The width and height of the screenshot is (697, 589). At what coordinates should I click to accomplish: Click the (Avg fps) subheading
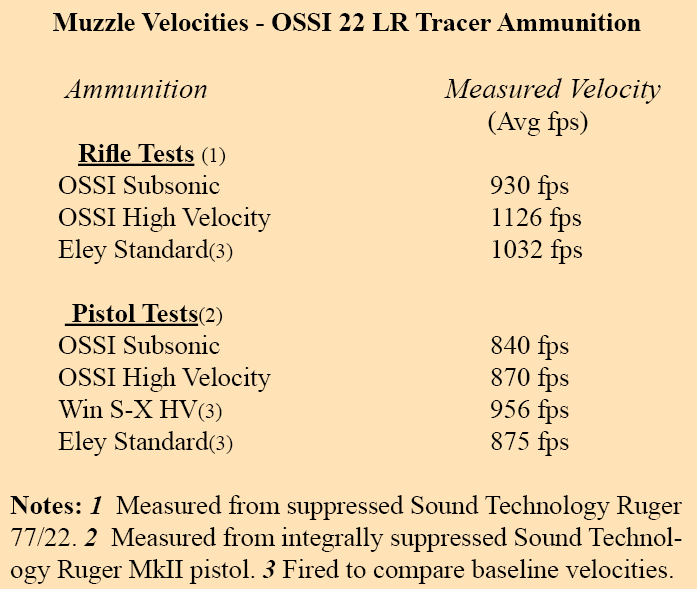[538, 122]
